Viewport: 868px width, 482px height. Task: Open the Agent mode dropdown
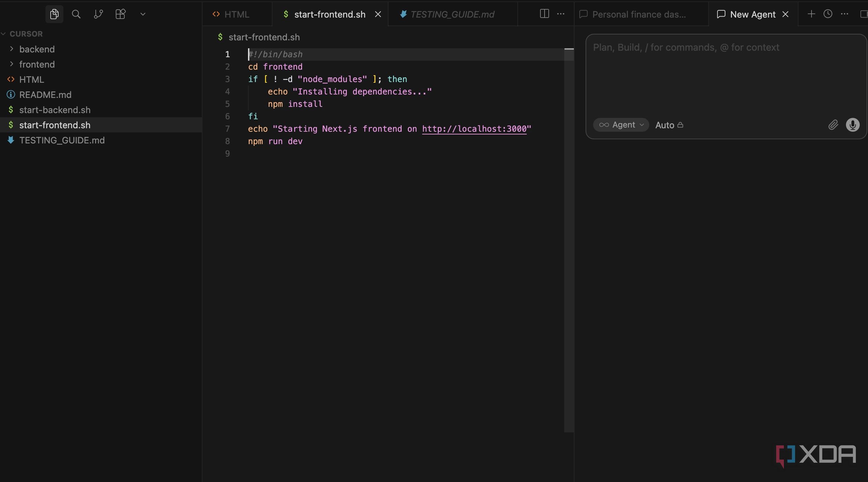(x=621, y=125)
